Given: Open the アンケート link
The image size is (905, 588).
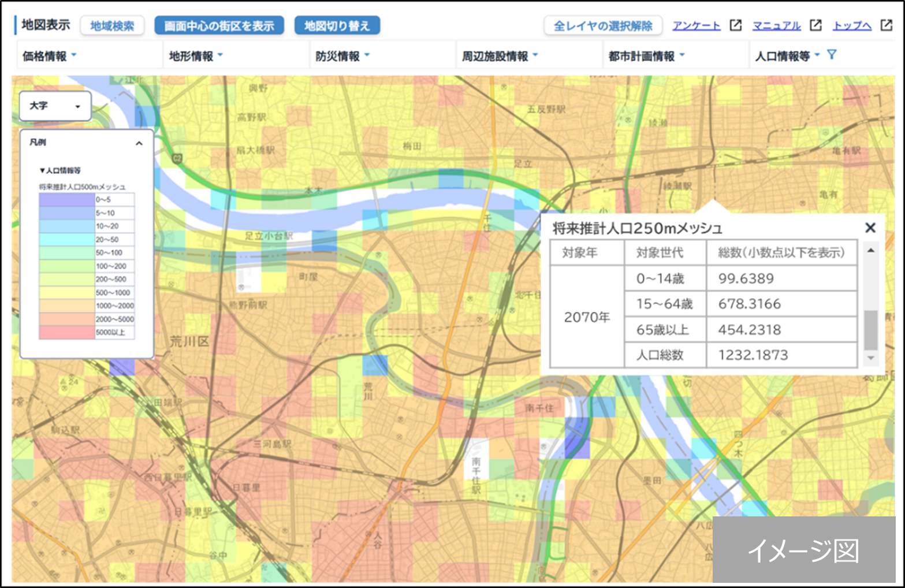Looking at the screenshot, I should click(696, 26).
